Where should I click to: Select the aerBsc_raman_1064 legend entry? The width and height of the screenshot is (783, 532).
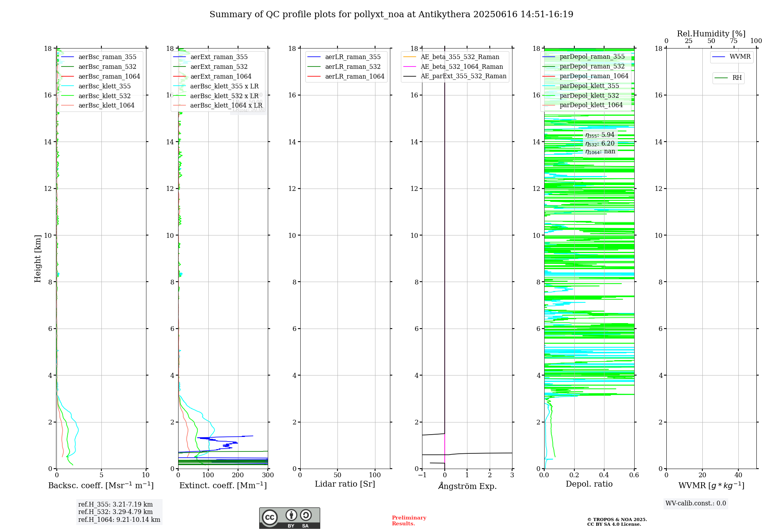coord(100,77)
